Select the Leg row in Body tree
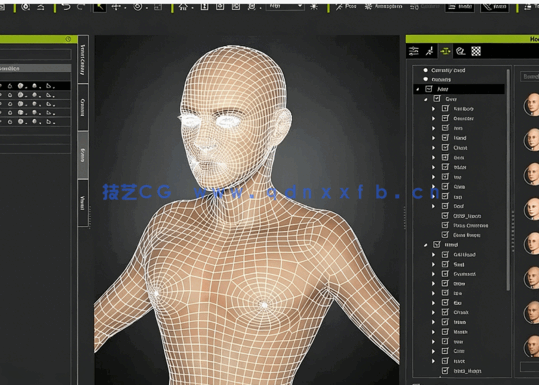 (457, 197)
